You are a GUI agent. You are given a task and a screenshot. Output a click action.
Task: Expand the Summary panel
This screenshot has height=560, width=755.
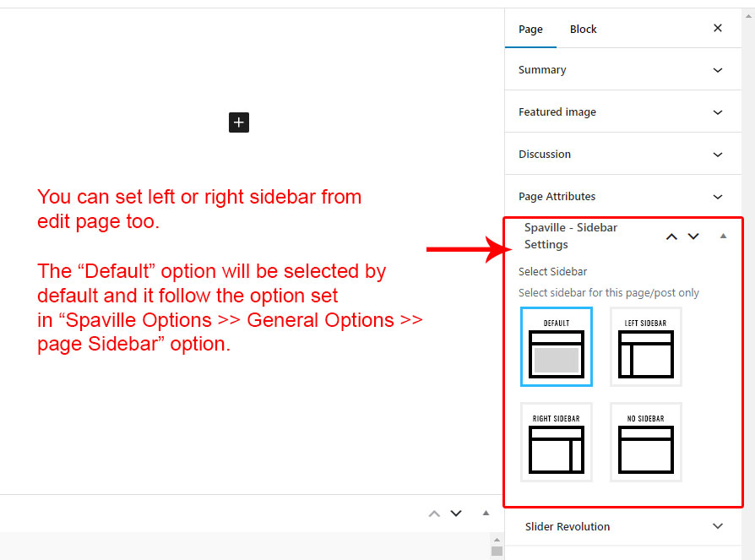point(622,70)
